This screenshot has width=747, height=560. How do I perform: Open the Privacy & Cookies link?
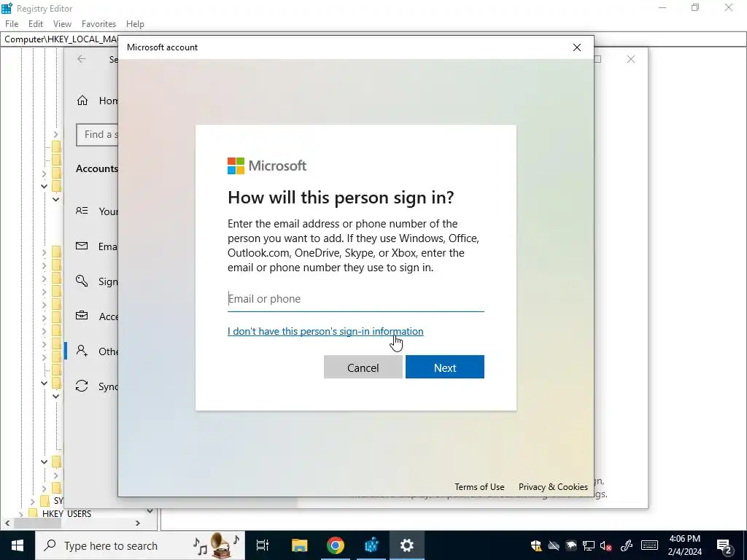pyautogui.click(x=553, y=486)
